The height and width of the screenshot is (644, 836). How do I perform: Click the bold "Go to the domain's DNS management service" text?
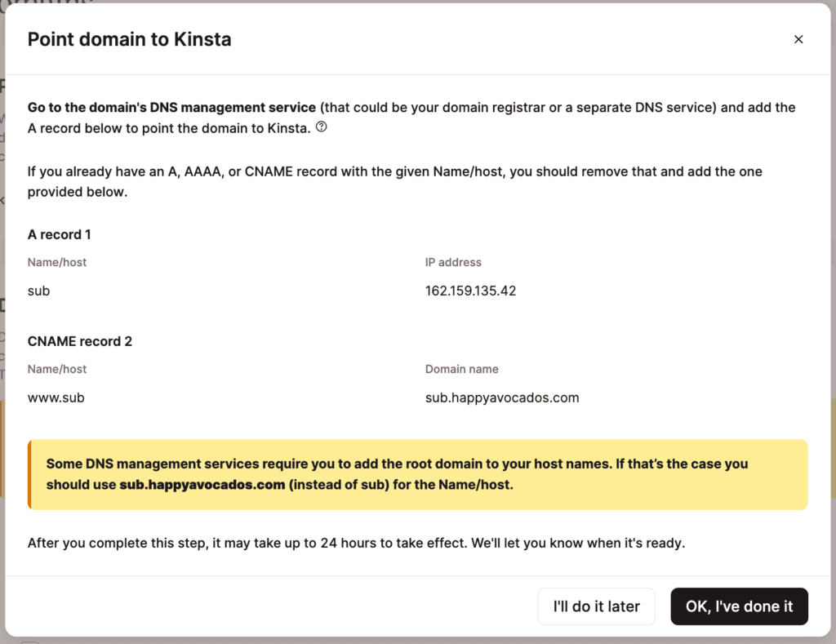pos(171,107)
